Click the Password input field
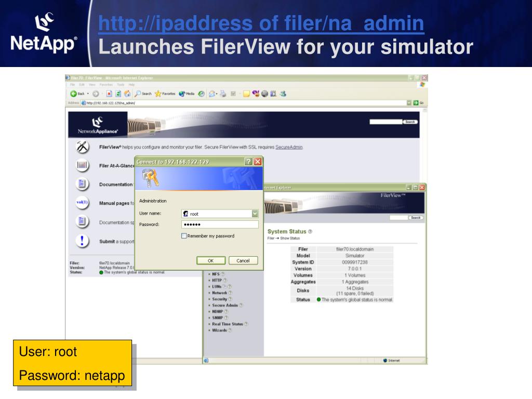 [220, 224]
